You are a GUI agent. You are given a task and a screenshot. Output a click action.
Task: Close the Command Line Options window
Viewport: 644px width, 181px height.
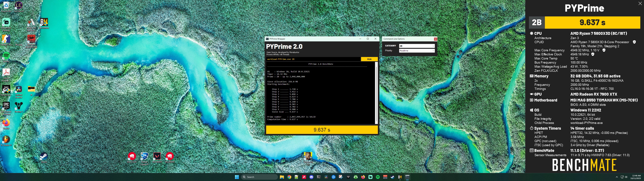(x=436, y=39)
